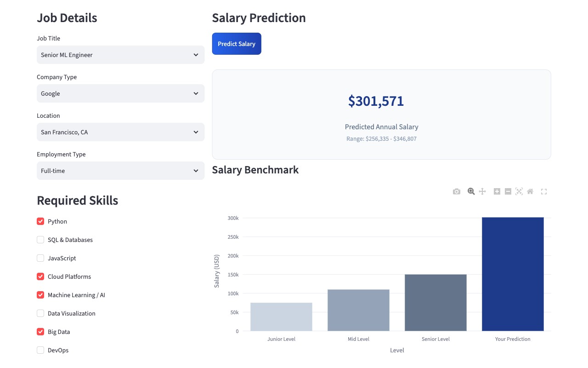
Task: Click the Junior Level bar in chart
Action: click(281, 317)
